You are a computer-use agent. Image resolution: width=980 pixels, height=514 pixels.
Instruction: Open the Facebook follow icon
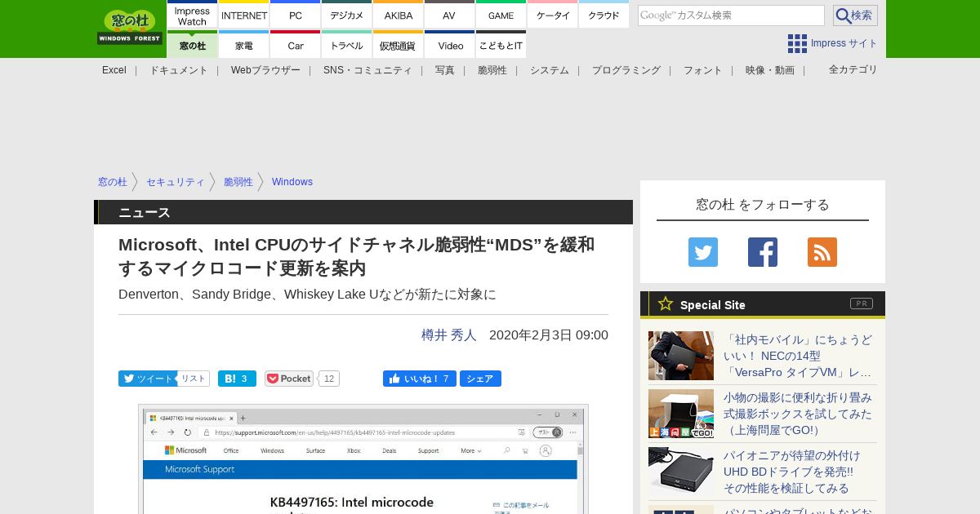tap(763, 252)
